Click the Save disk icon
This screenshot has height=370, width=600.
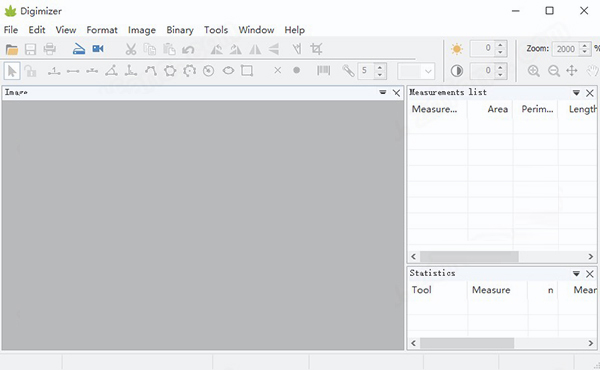[x=31, y=49]
